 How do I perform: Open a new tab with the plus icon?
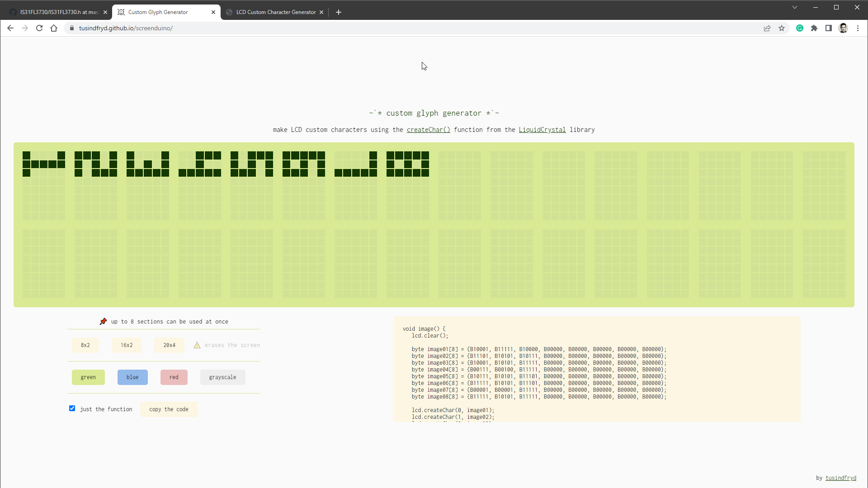click(338, 12)
